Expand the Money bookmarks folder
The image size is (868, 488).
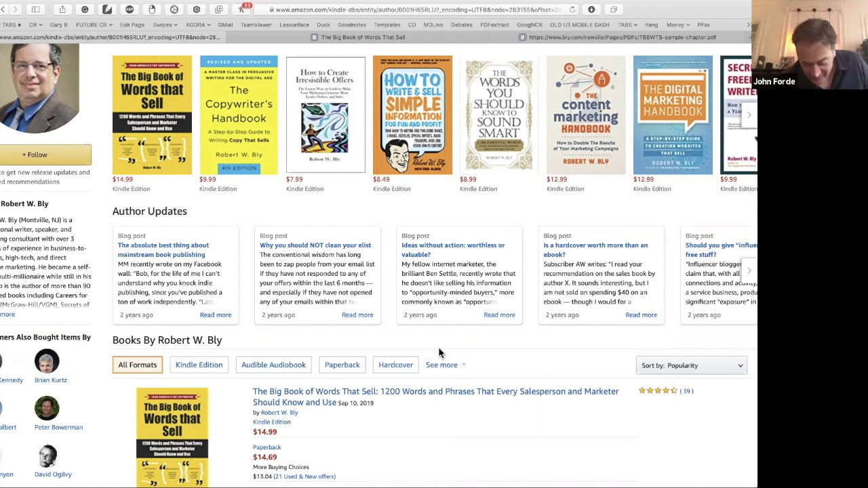click(678, 25)
